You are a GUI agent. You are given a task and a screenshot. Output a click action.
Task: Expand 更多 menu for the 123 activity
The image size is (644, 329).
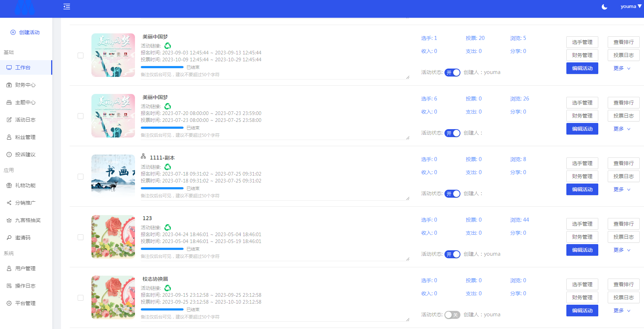(x=621, y=250)
